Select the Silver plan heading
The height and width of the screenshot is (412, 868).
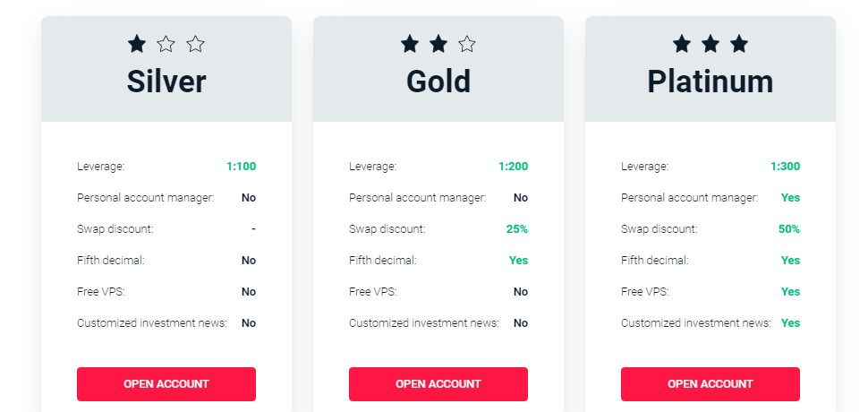(x=166, y=82)
